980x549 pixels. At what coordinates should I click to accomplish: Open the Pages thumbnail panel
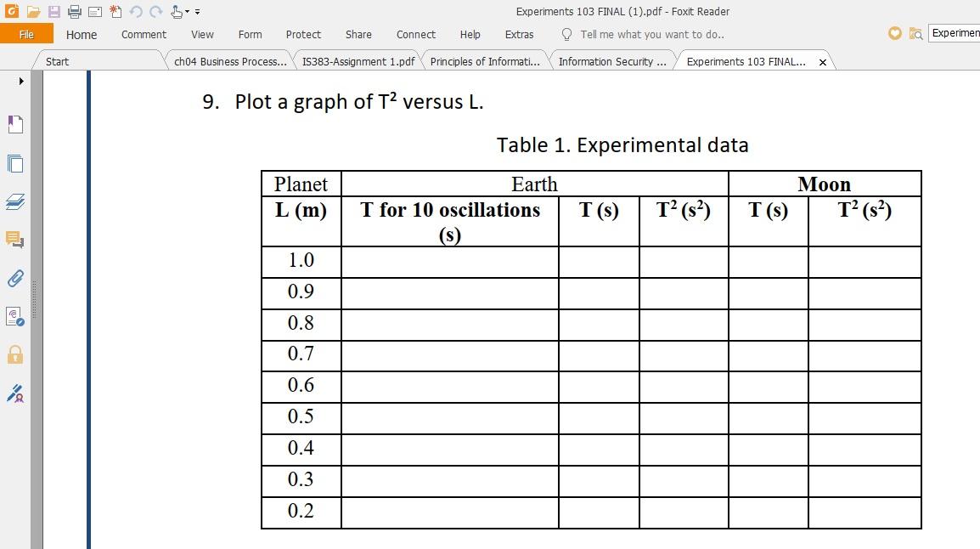click(15, 163)
